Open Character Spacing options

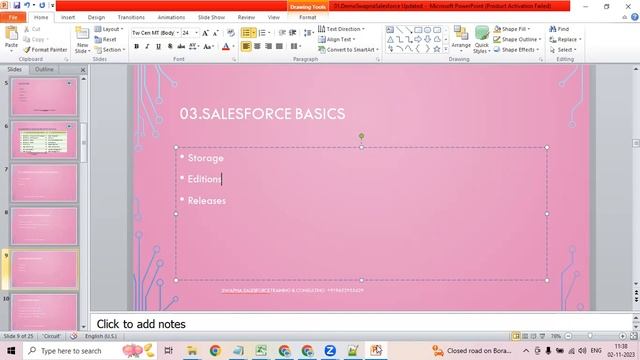pyautogui.click(x=194, y=47)
